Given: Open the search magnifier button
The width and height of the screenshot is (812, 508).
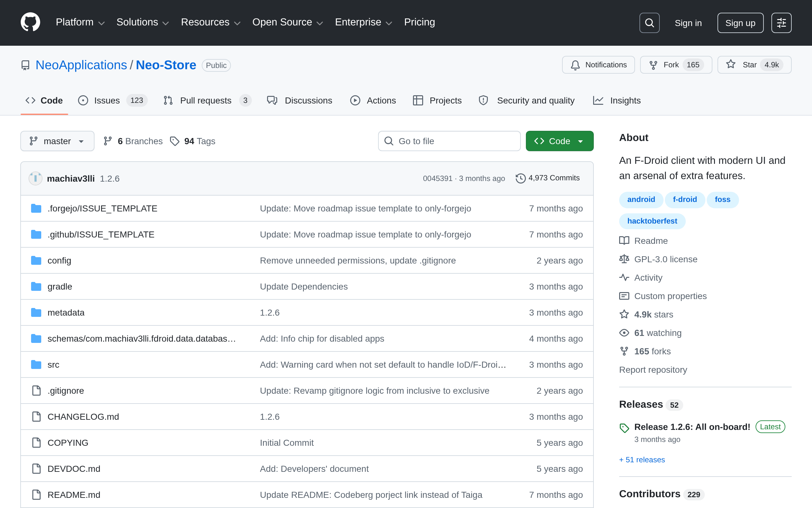Looking at the screenshot, I should (x=649, y=23).
